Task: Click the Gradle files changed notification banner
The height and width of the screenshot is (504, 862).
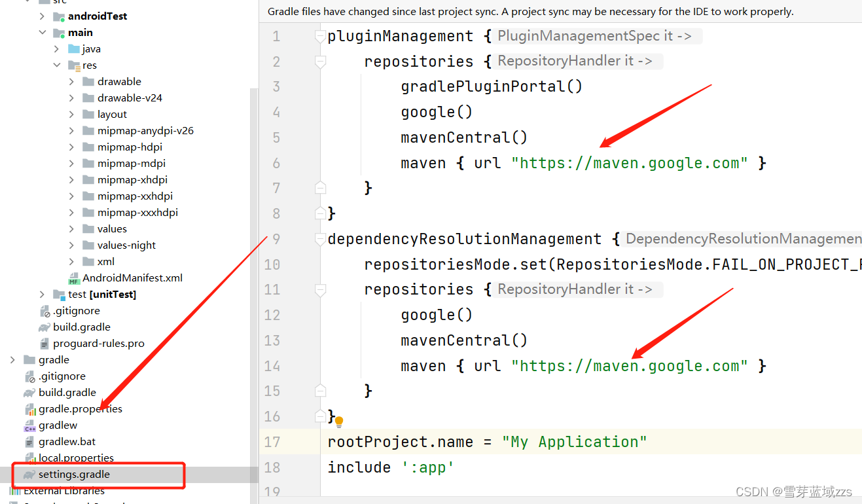Action: point(560,11)
